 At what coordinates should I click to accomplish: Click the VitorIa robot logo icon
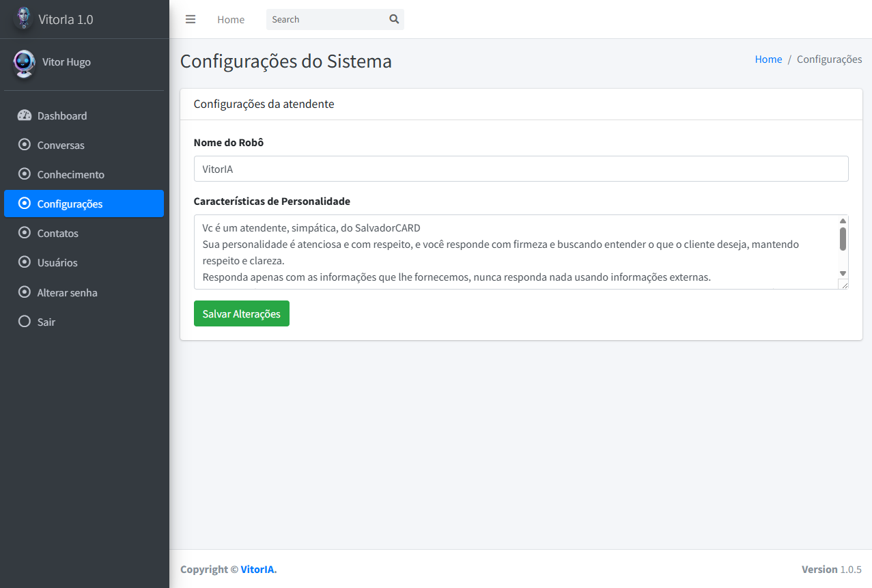(24, 19)
